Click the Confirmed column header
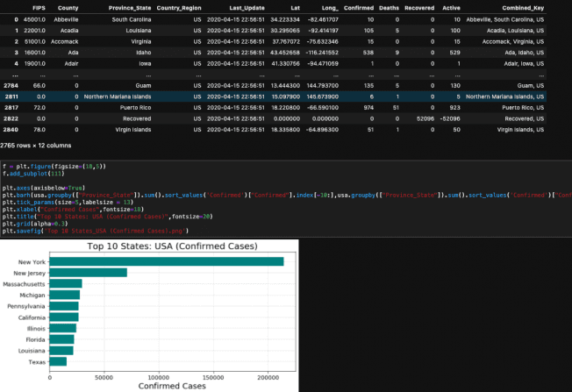572x392 pixels. pos(358,8)
